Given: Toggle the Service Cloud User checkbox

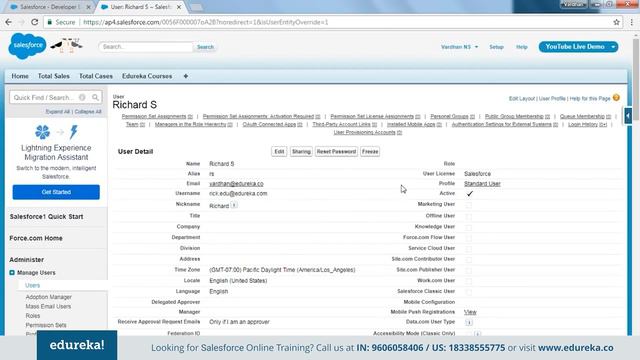Looking at the screenshot, I should coord(469,249).
